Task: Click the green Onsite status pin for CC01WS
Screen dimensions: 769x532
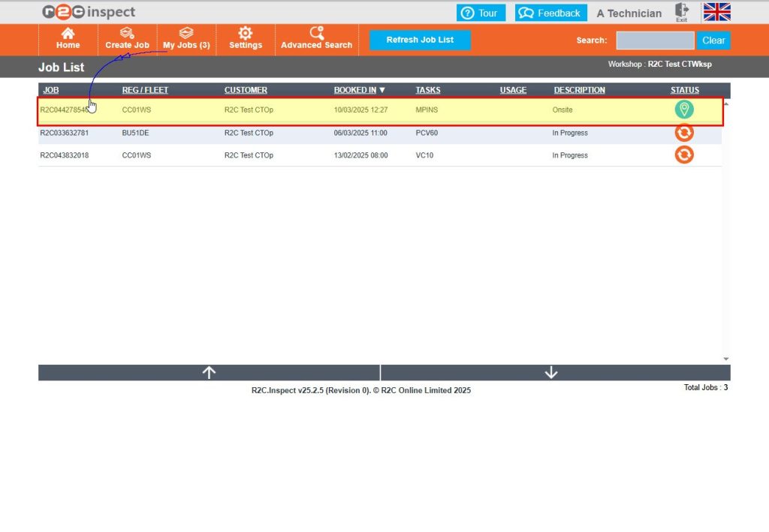Action: [683, 110]
